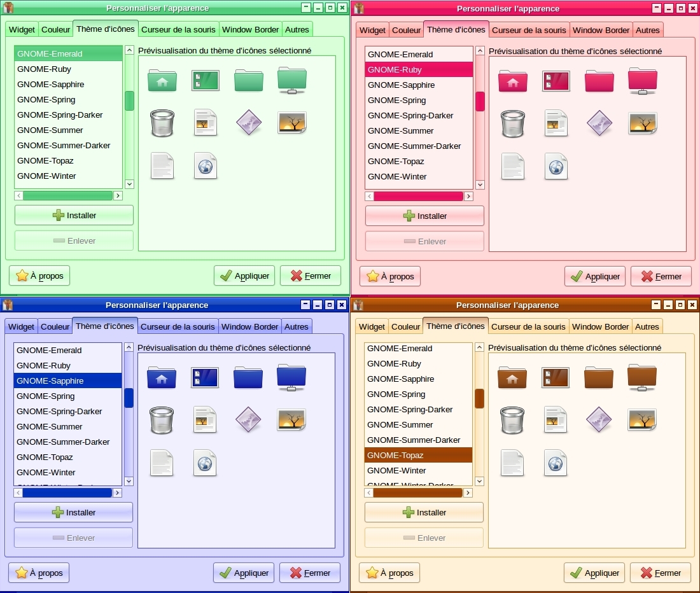Click the green horizontal scrollbar under theme list
Viewport: 700px width, 593px height.
click(68, 195)
